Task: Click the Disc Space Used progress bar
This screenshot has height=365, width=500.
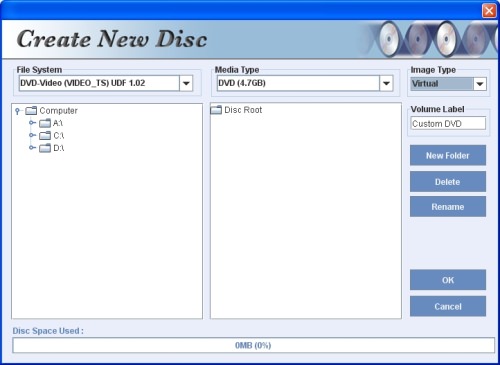Action: (253, 345)
